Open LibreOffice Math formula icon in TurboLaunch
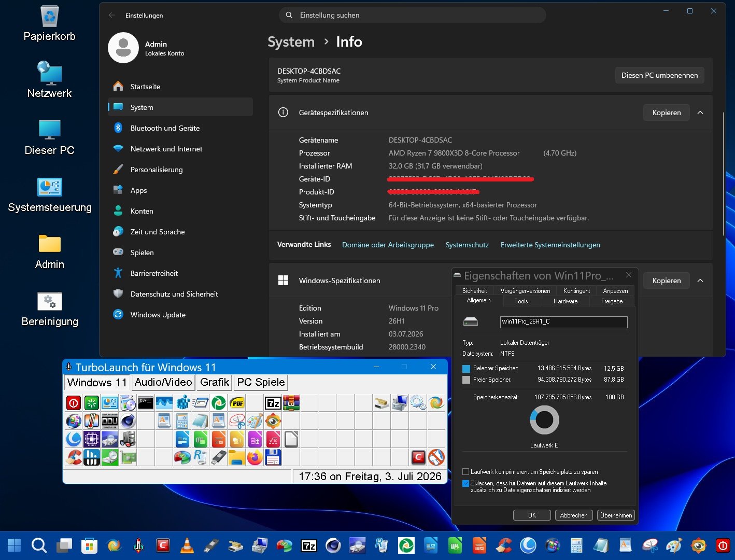735x560 pixels. (273, 439)
